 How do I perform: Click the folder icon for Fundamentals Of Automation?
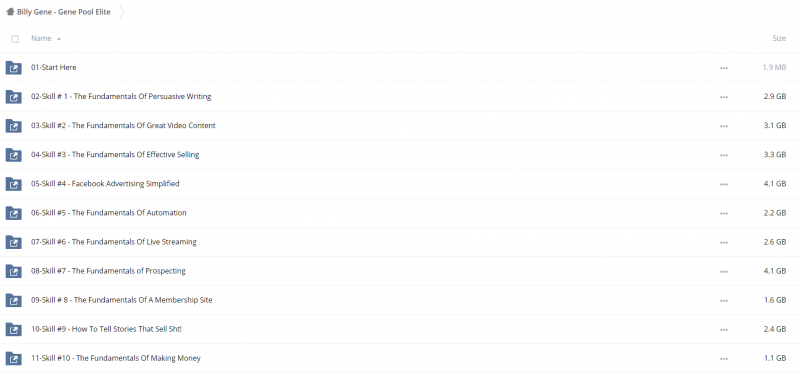point(14,213)
